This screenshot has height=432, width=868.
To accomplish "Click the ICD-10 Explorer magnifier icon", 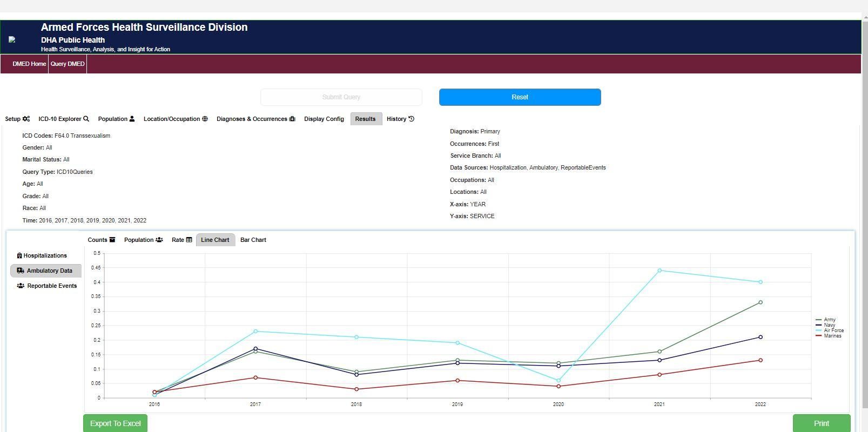I will [x=86, y=119].
